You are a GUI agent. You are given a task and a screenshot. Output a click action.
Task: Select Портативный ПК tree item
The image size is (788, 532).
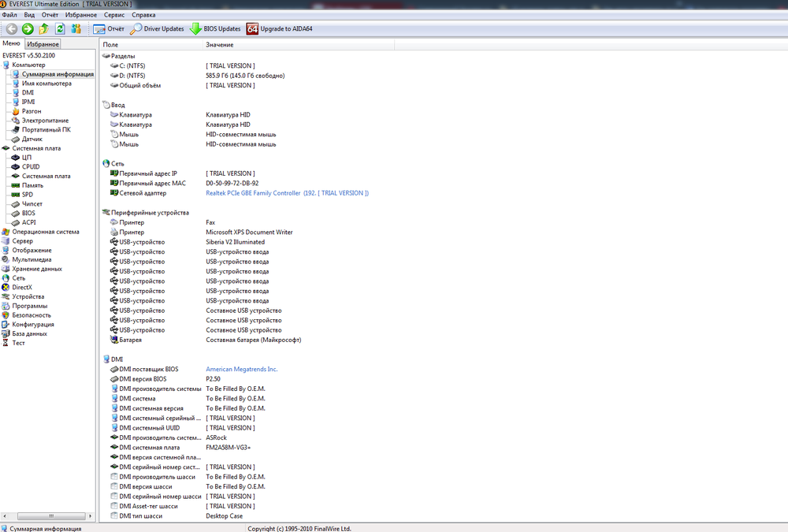pyautogui.click(x=46, y=130)
